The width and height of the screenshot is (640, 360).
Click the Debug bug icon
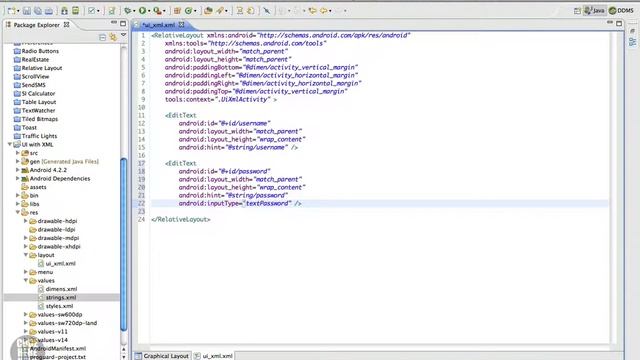[x=128, y=11]
